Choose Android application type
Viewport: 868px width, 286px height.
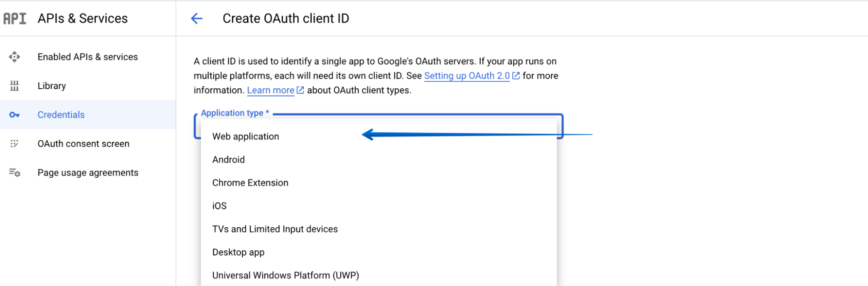tap(379, 160)
